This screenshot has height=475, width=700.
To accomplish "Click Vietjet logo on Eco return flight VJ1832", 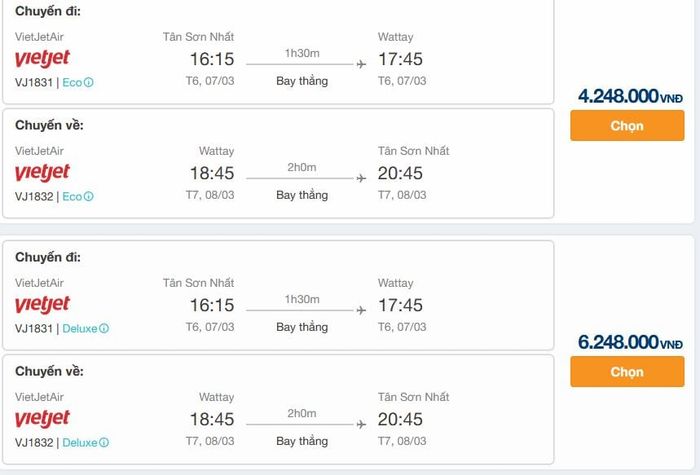I will click(x=42, y=173).
